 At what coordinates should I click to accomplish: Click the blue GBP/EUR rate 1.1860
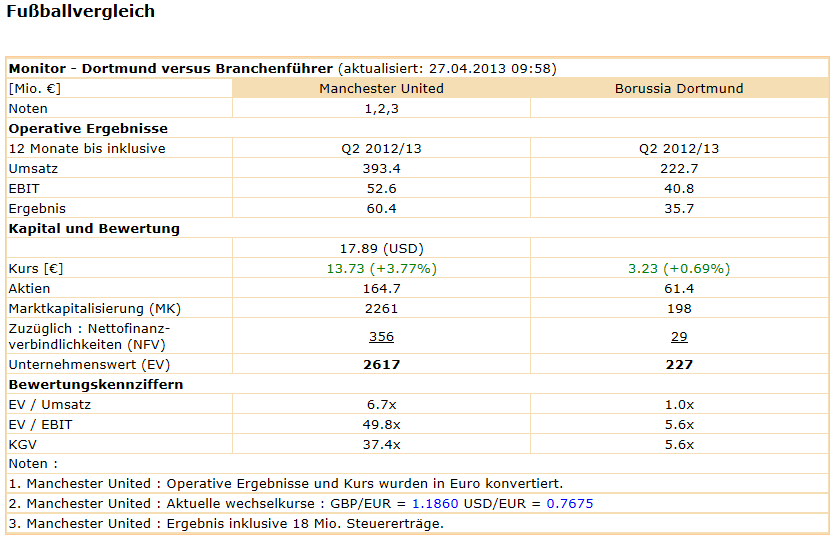coord(435,504)
